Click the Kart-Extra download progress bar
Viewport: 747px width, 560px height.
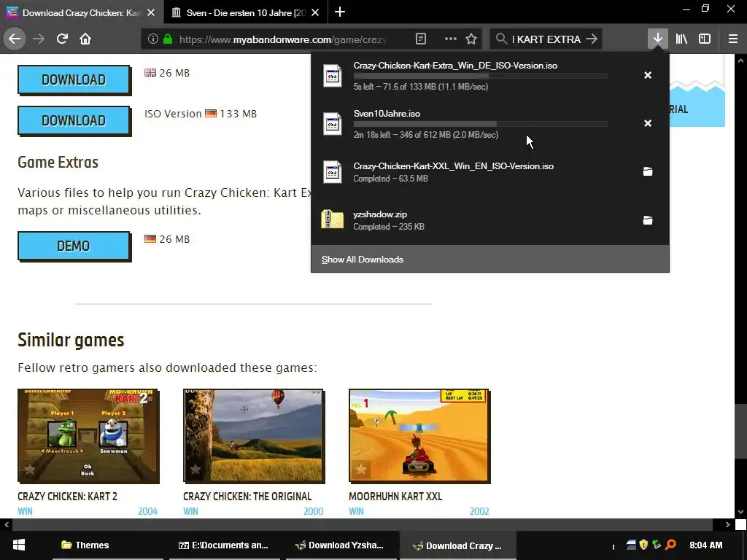(480, 76)
